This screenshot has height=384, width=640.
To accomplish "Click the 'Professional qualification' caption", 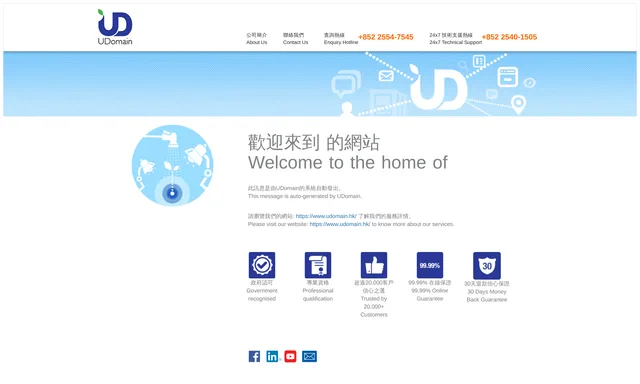I will 318,295.
